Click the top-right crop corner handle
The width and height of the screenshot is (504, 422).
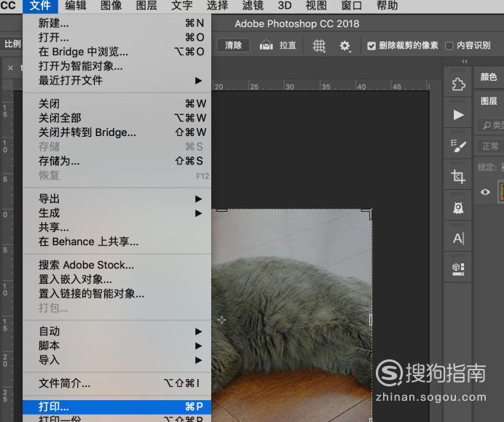[x=369, y=213]
